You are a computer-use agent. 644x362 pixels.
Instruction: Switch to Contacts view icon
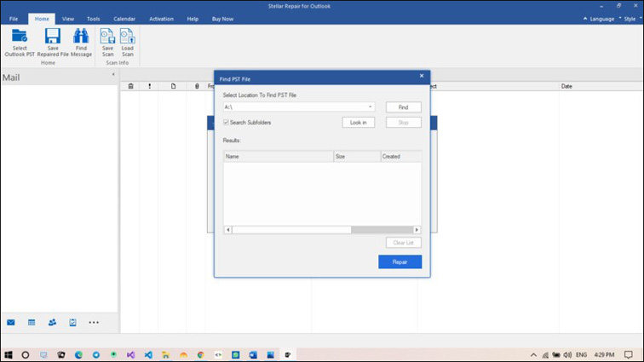point(52,323)
